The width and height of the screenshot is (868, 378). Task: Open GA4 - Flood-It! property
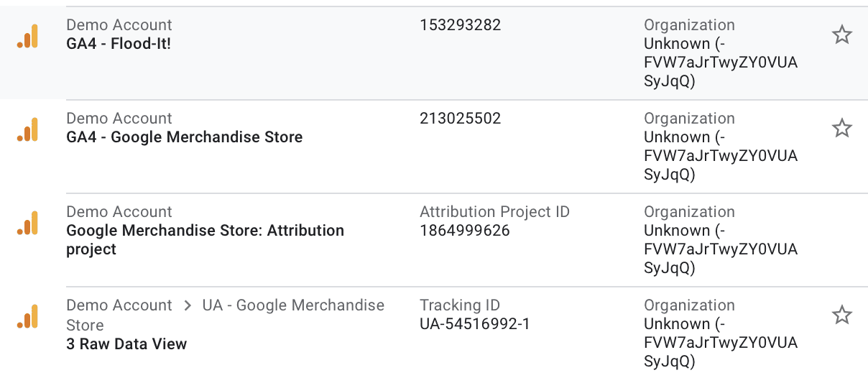point(119,44)
